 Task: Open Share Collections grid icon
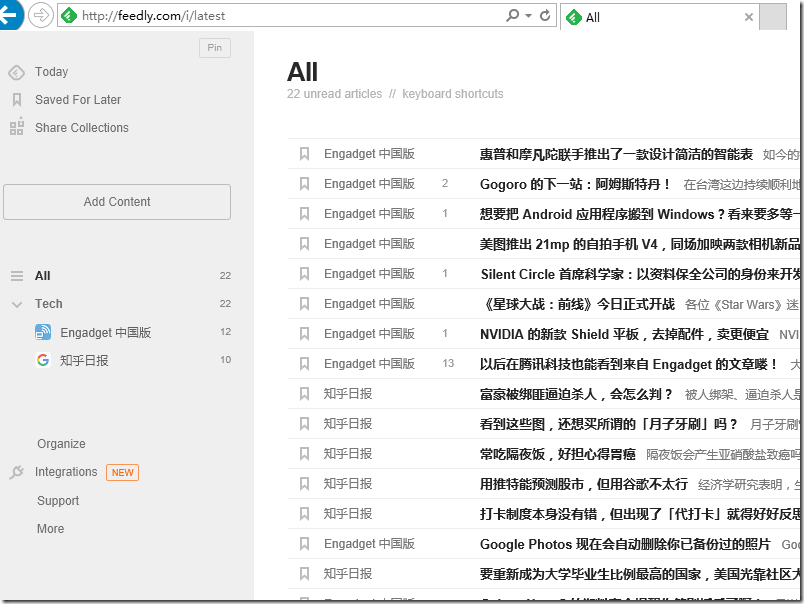coord(17,127)
